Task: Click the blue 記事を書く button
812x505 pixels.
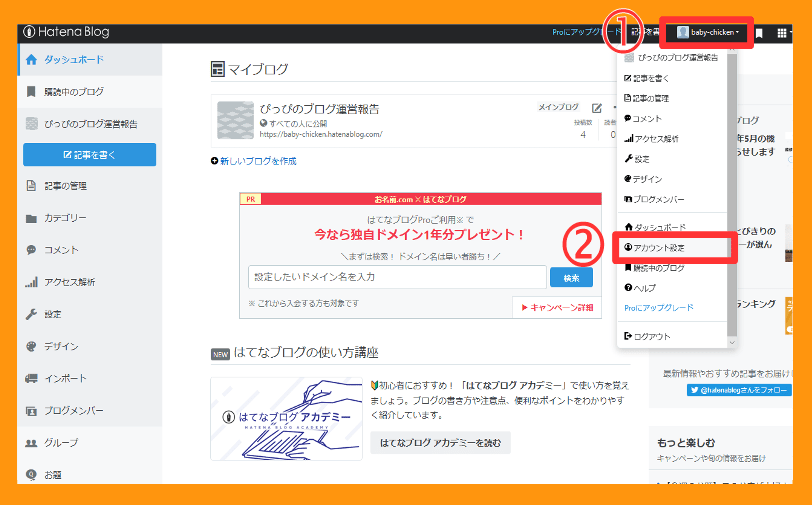Action: point(90,154)
